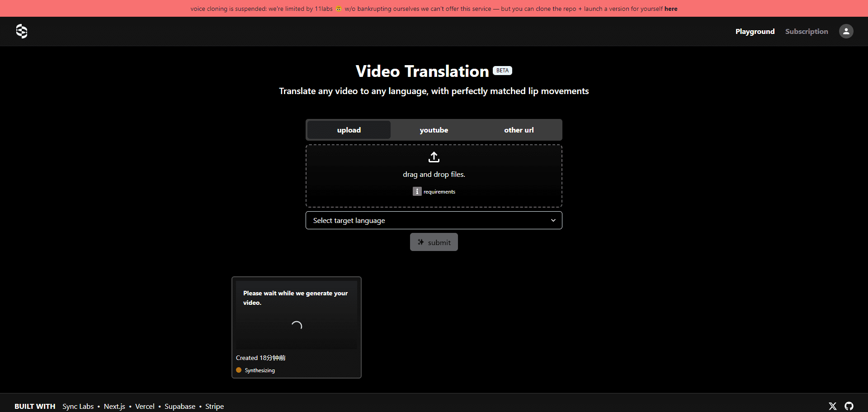Open the Vercel footer link
Viewport: 868px width, 412px height.
tap(145, 406)
